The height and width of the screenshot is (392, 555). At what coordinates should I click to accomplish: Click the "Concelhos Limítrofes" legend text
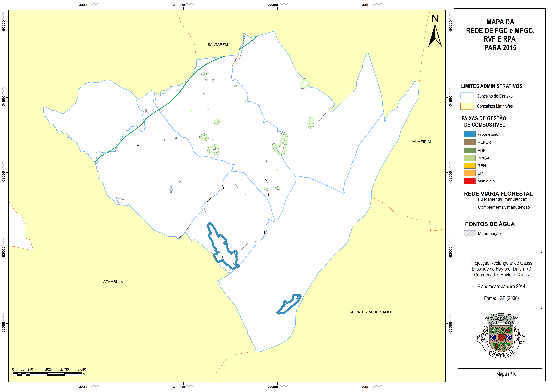click(x=495, y=106)
